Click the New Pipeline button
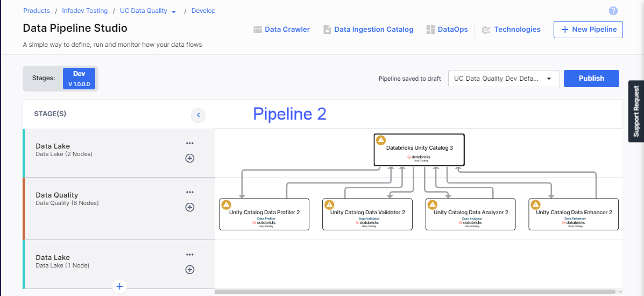The image size is (644, 296). (588, 30)
